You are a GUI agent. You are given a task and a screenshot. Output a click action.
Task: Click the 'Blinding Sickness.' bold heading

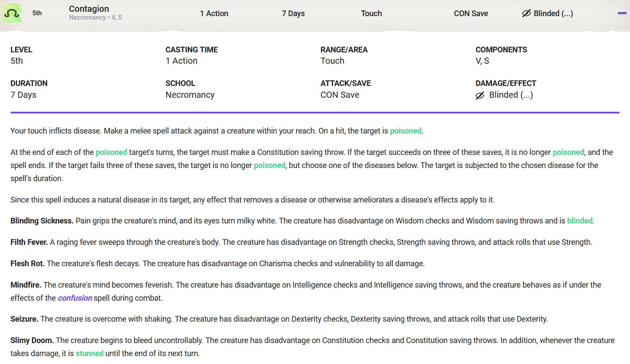42,221
